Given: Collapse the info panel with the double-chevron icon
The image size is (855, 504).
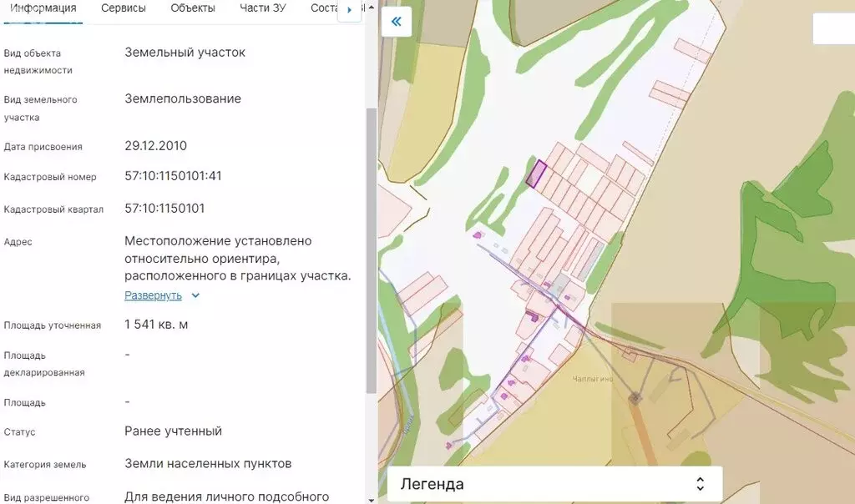Looking at the screenshot, I should 396,22.
